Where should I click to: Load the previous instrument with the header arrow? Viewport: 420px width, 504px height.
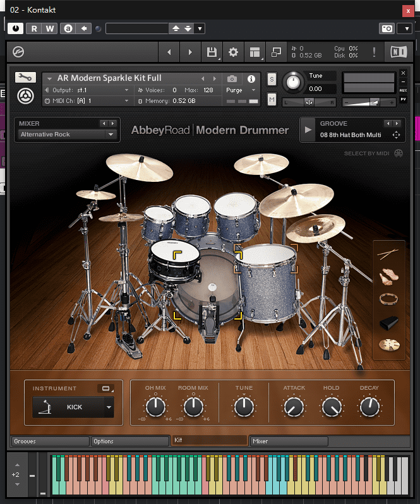coord(203,78)
